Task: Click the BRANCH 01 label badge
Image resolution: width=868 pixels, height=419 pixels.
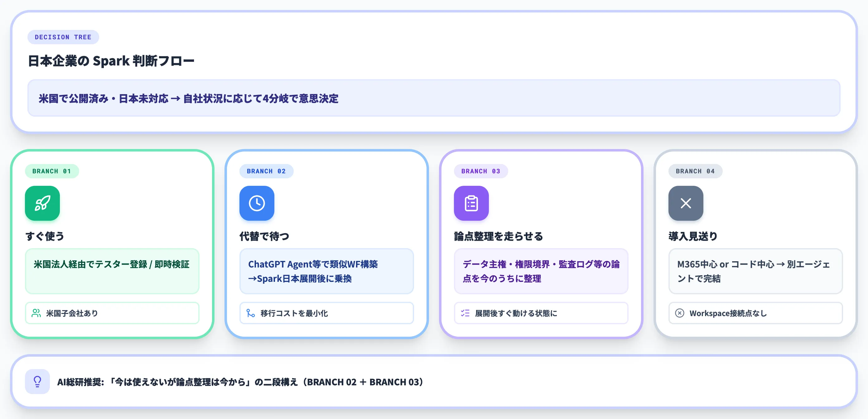Action: [52, 171]
